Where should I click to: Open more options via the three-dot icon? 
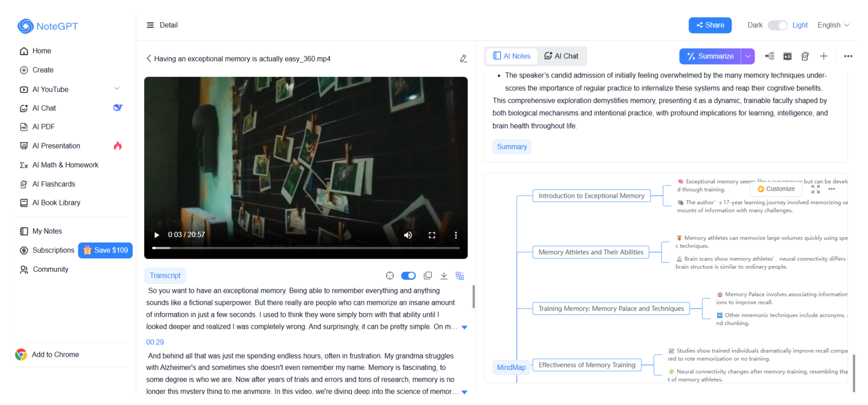tap(848, 56)
